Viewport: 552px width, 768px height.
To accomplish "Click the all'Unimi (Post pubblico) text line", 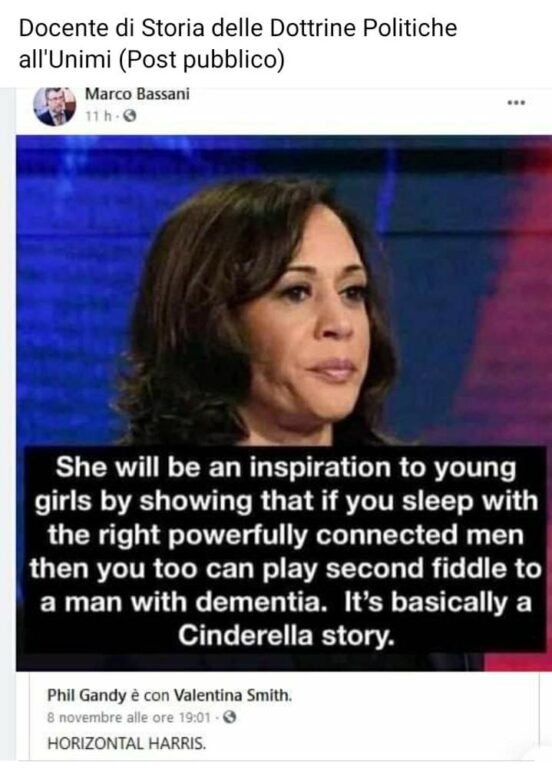I will [x=152, y=60].
